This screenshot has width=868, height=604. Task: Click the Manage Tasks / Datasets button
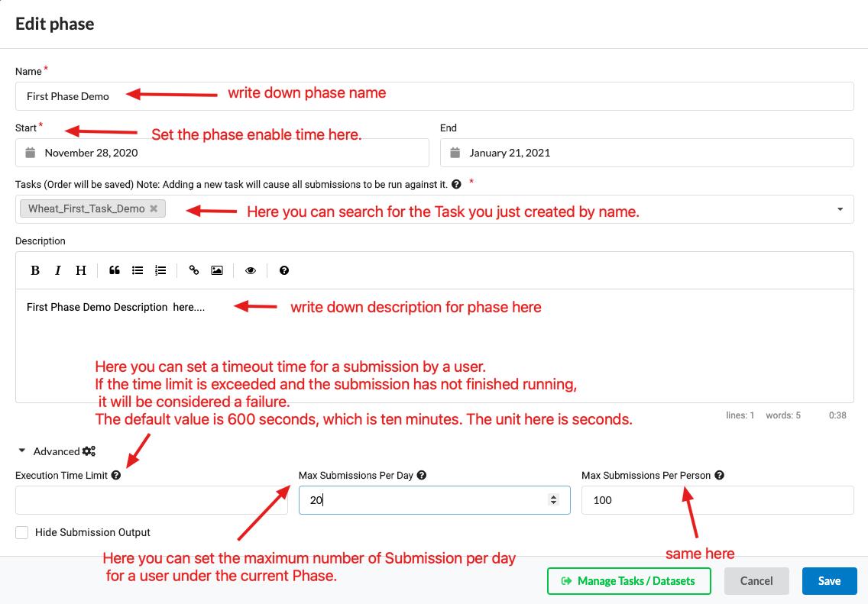point(629,581)
